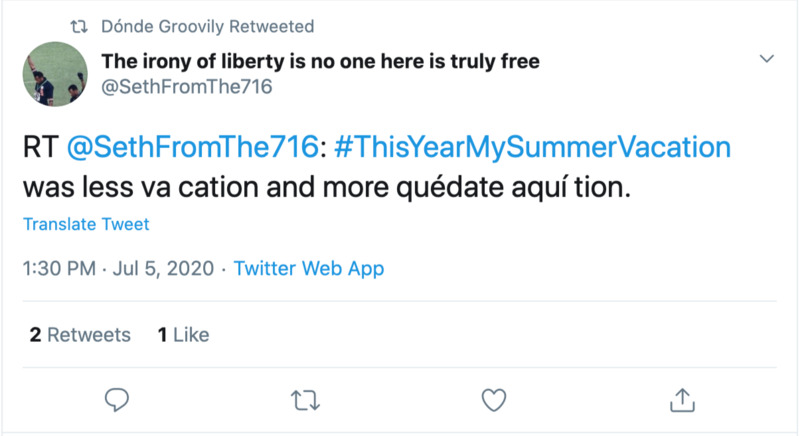
Task: View the 1 Like list
Action: (183, 335)
